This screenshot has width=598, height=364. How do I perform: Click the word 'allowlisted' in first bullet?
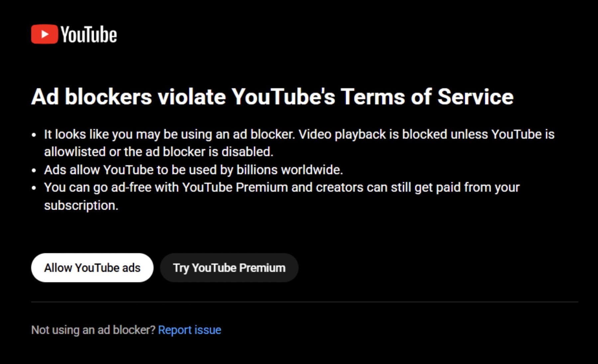pos(75,152)
